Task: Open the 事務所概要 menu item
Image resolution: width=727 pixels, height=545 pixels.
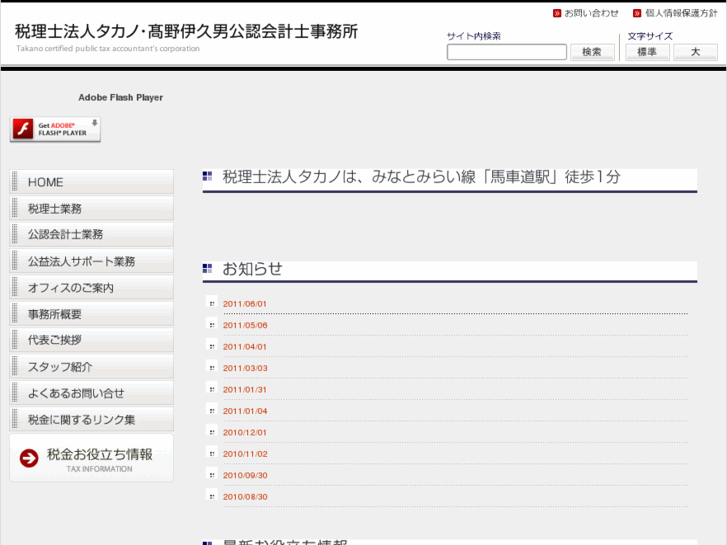Action: tap(92, 314)
